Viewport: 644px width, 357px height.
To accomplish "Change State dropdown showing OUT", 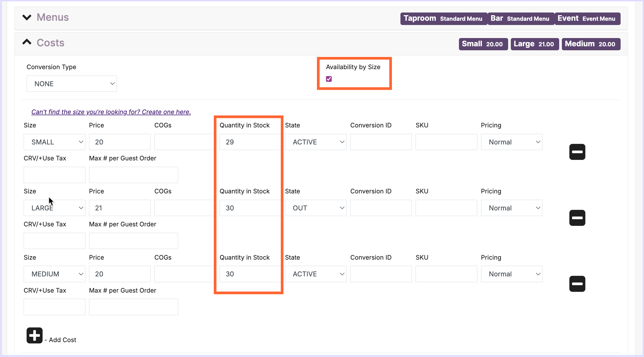I will 316,208.
